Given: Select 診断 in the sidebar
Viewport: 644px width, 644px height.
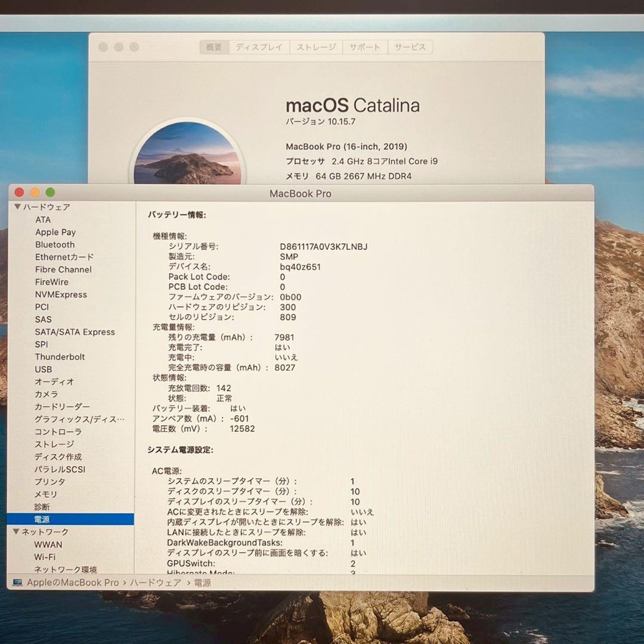Looking at the screenshot, I should tap(42, 507).
